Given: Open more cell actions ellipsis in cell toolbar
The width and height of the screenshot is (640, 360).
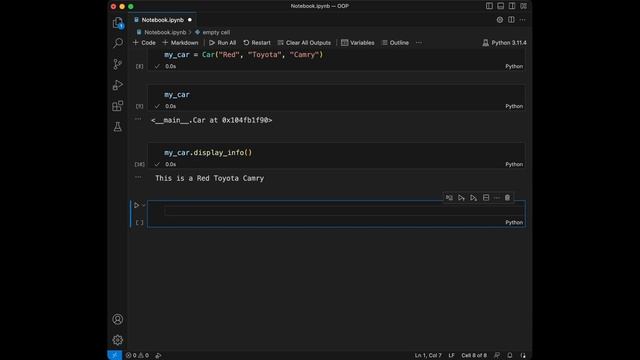Looking at the screenshot, I should click(497, 198).
